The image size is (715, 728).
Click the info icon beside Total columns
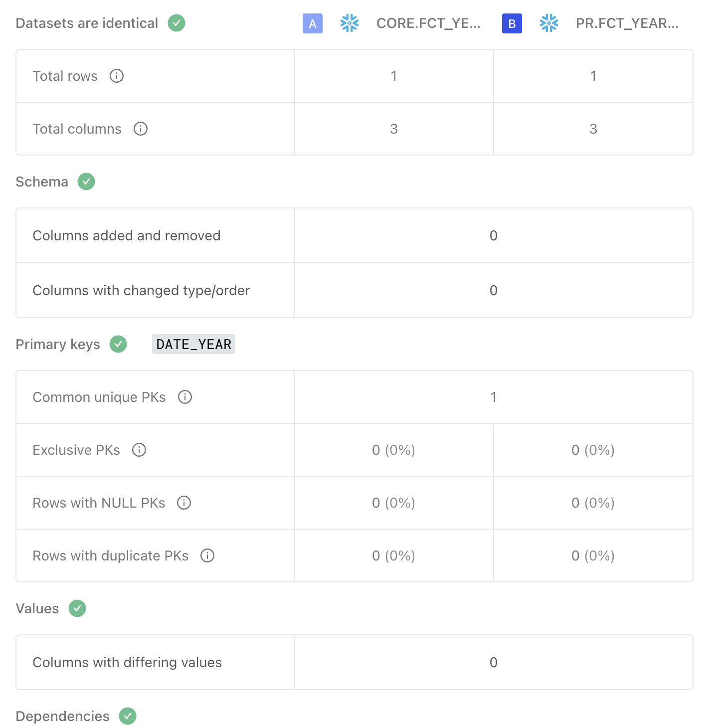click(141, 129)
